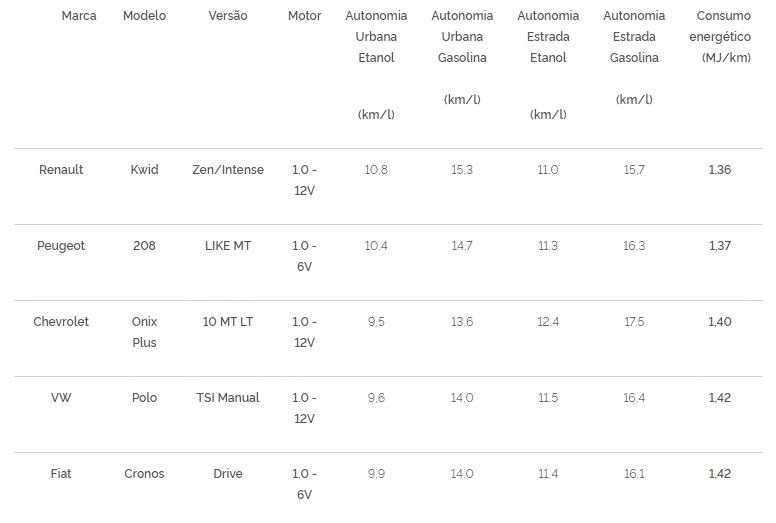
Task: Click the Motor column header
Action: pos(304,16)
